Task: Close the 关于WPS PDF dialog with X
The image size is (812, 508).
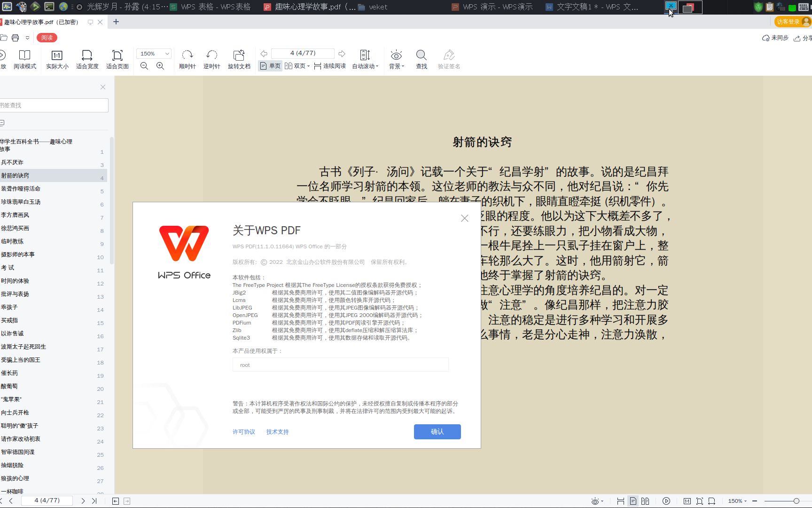Action: (x=465, y=218)
